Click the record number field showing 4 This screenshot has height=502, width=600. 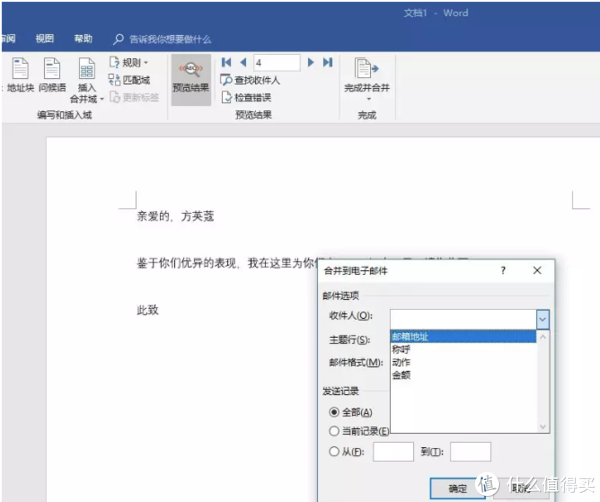click(277, 62)
